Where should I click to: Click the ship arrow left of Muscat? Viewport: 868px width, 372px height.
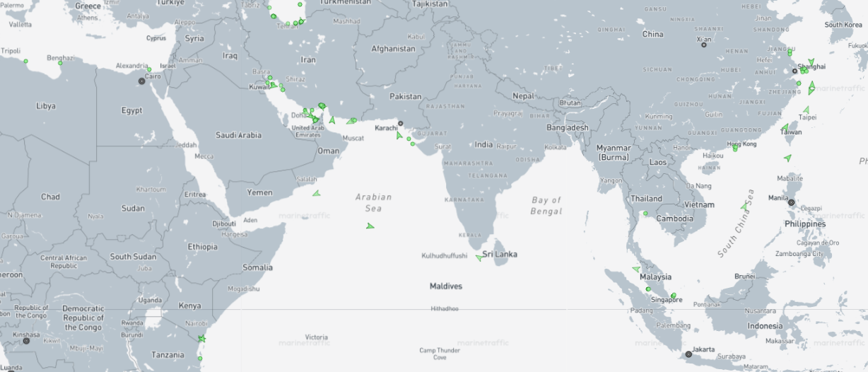[332, 120]
